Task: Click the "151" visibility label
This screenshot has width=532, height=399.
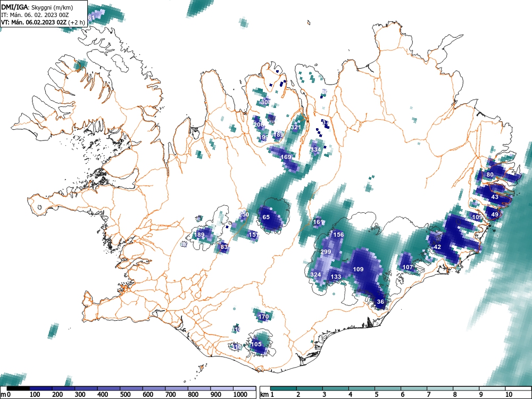Action: coord(254,235)
